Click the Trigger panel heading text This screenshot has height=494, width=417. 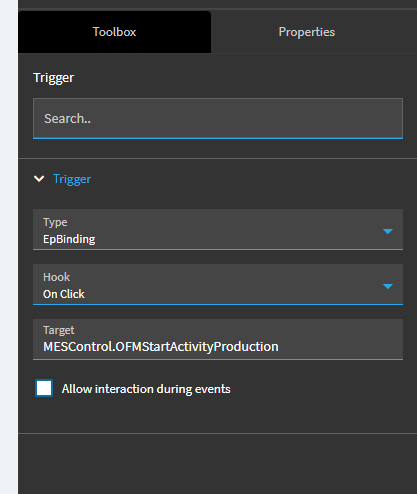point(54,78)
